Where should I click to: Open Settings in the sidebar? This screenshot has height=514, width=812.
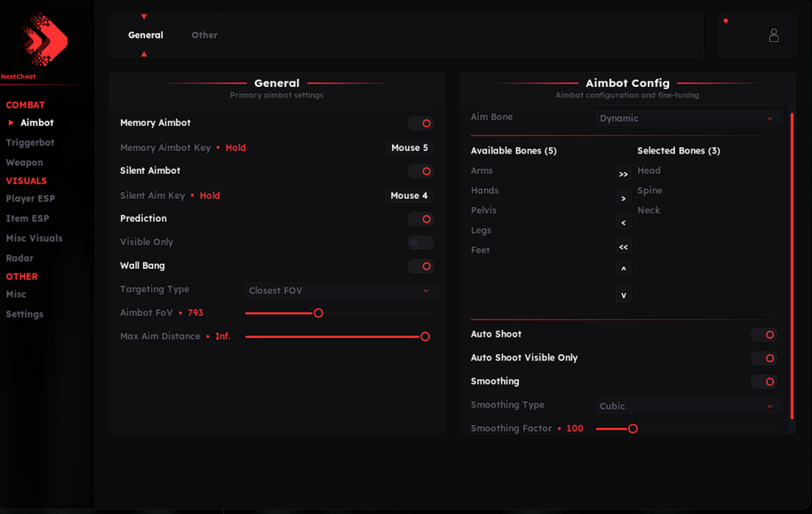click(x=24, y=314)
